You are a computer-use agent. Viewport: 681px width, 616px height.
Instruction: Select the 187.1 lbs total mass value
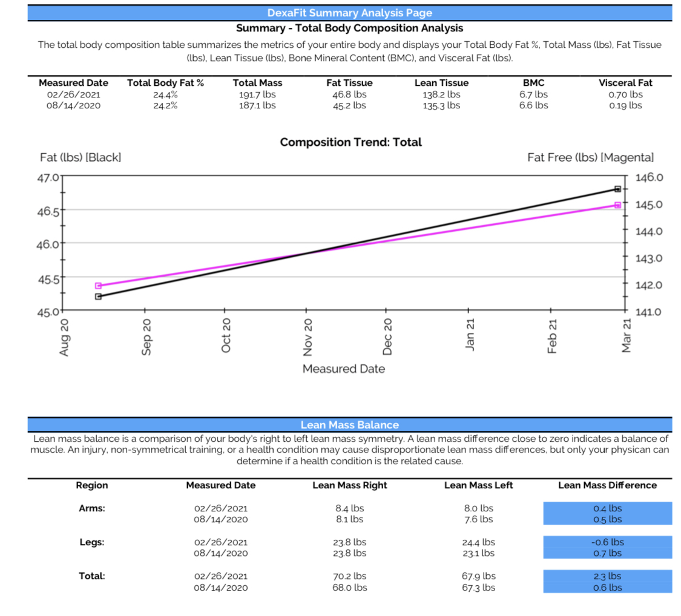[x=257, y=105]
